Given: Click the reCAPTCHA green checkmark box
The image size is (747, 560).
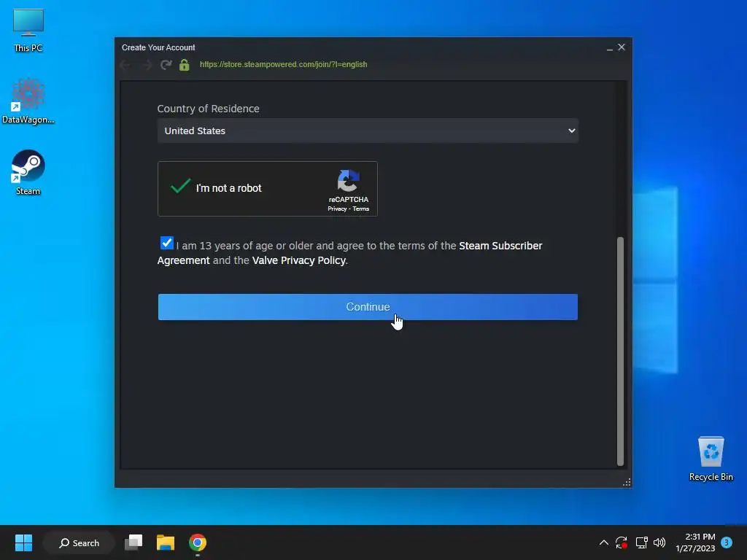Looking at the screenshot, I should [181, 186].
